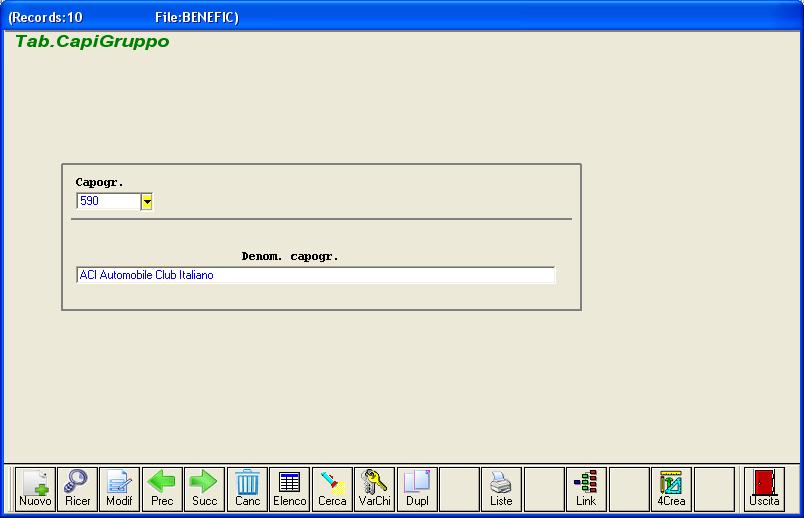Viewport: 804px width, 518px height.
Task: Delete record using Canc trash icon
Action: tap(247, 489)
